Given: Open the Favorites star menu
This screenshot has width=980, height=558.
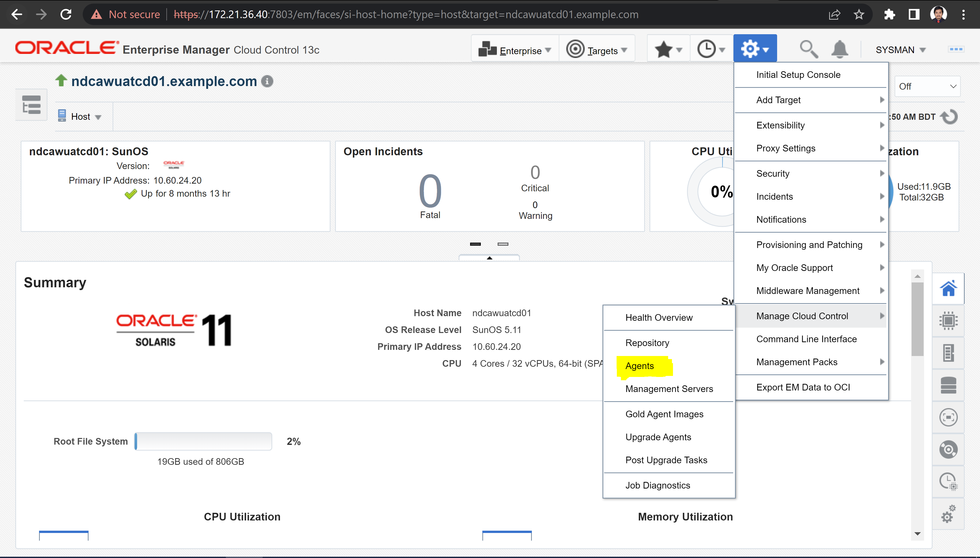Looking at the screenshot, I should [668, 50].
